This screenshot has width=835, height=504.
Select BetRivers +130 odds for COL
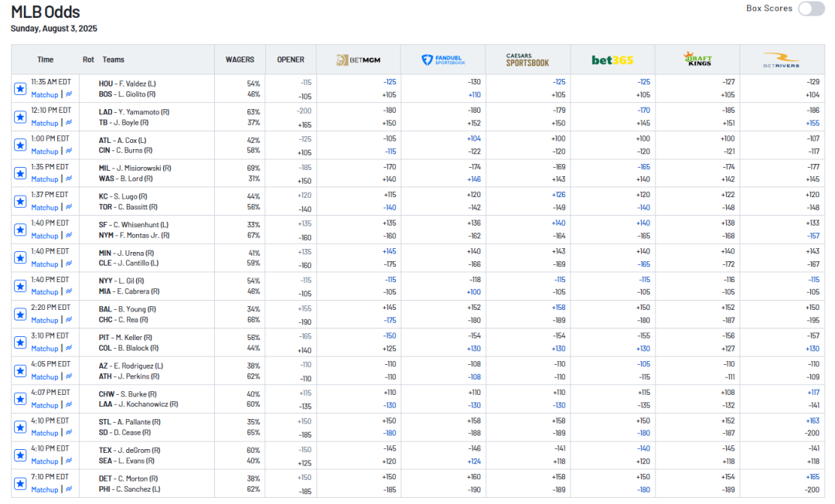pos(813,349)
